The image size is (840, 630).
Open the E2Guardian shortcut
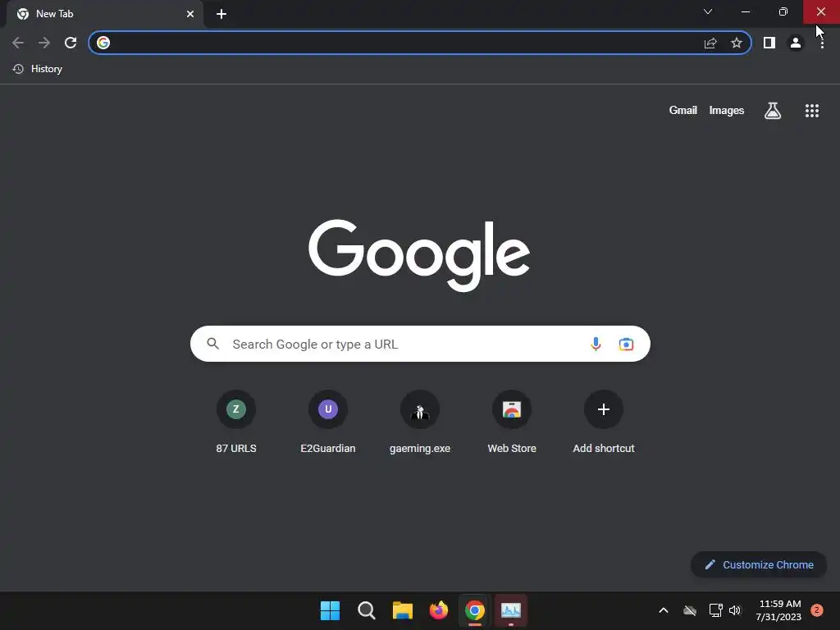click(328, 422)
